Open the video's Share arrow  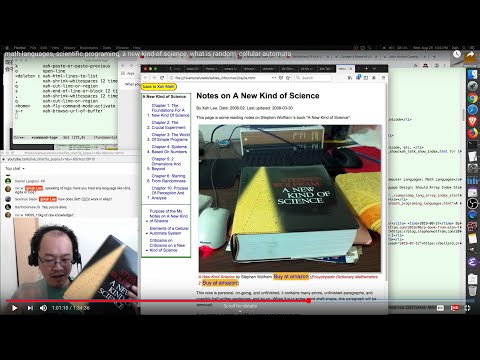(x=470, y=54)
